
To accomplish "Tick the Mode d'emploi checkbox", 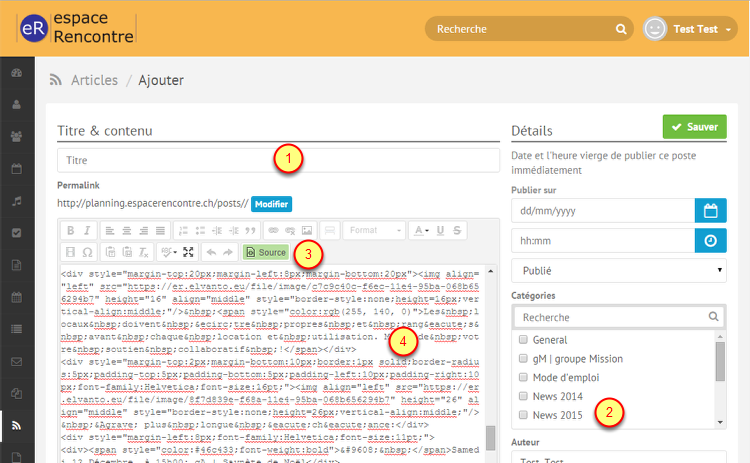I will pyautogui.click(x=522, y=378).
